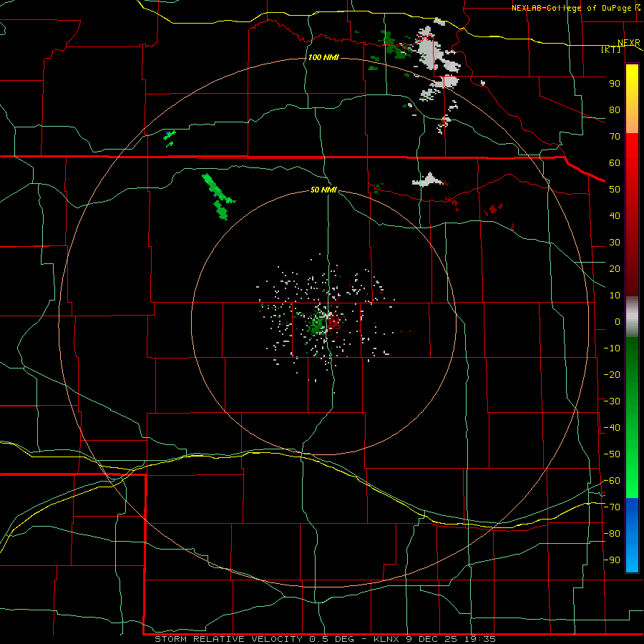Pick the bright red color bar segment
The image size is (644, 644).
point(632,150)
